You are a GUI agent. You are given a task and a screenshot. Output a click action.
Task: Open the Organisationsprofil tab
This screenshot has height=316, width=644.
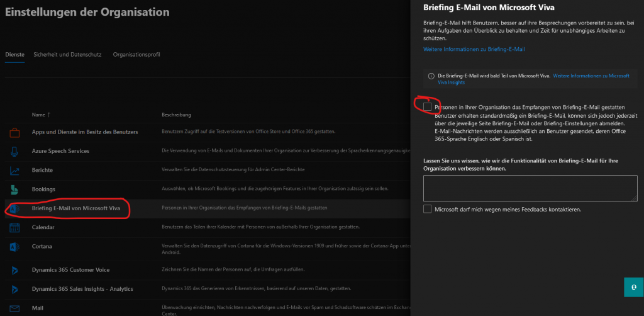coord(136,55)
